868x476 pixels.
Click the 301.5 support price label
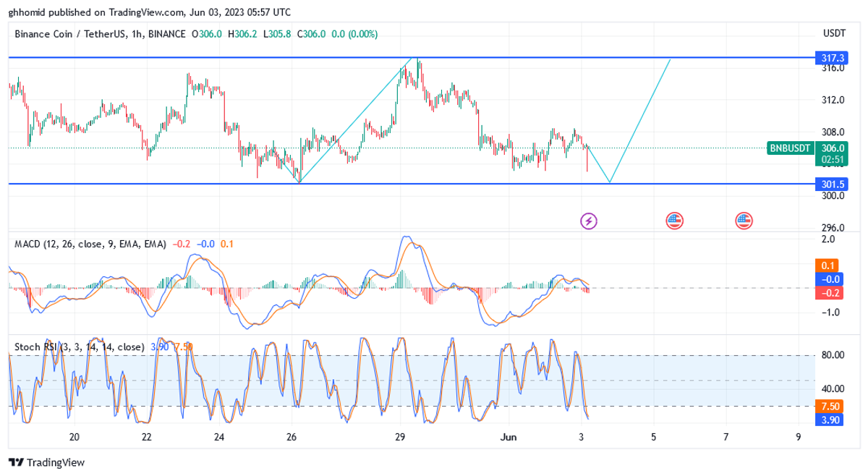[829, 184]
